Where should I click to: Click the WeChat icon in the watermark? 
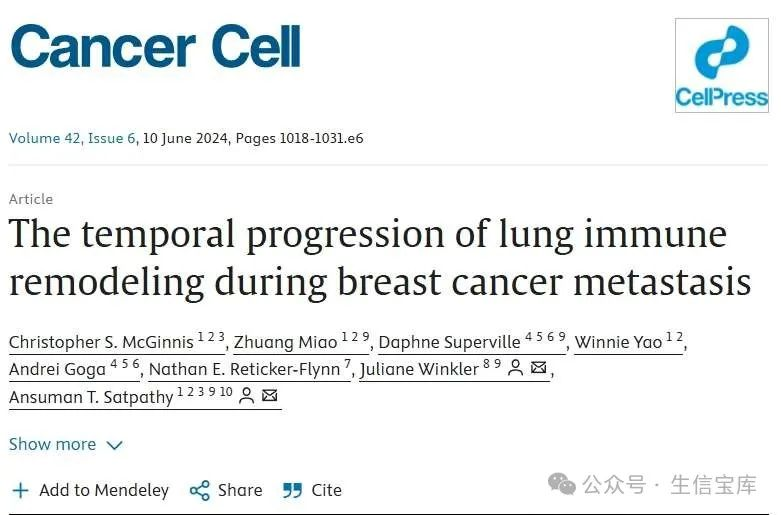point(561,484)
